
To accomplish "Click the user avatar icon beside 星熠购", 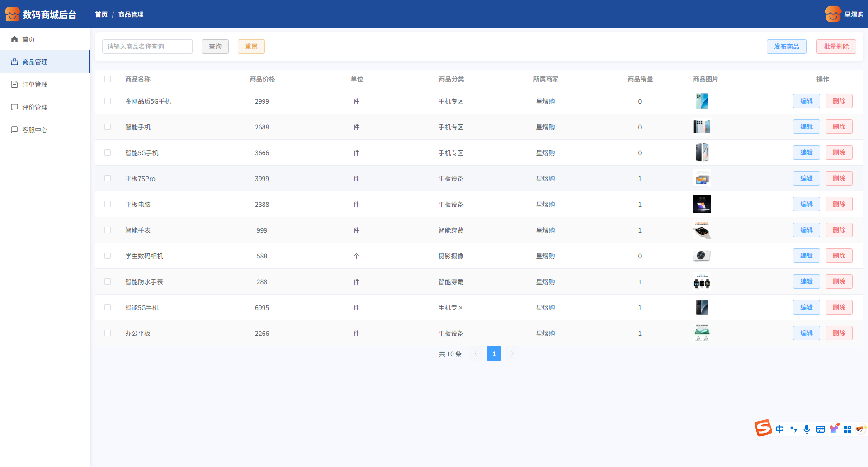I will click(833, 14).
